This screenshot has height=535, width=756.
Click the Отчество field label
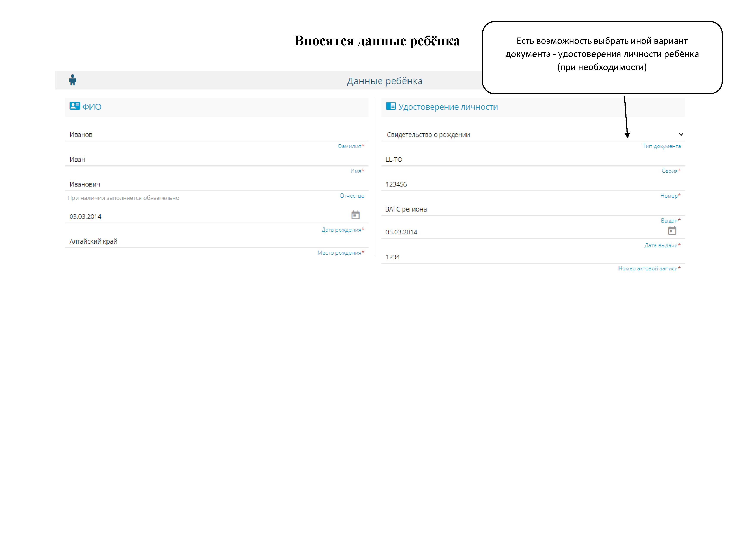pos(352,196)
